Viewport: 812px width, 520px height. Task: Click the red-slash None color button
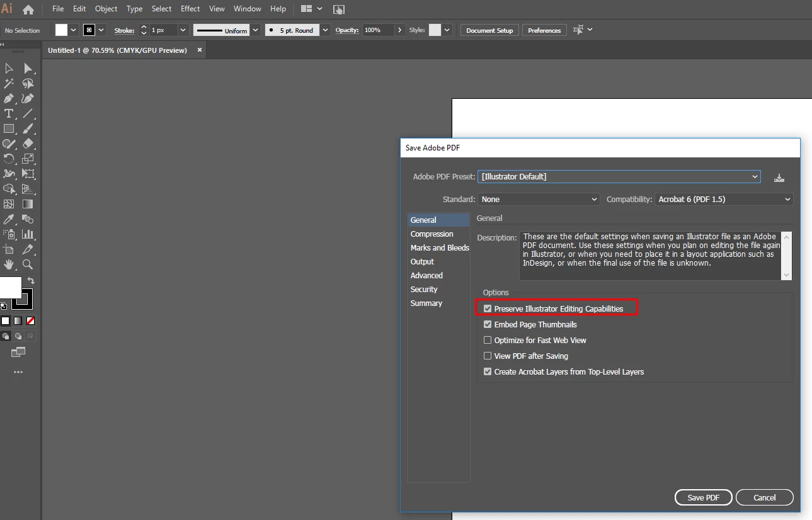(x=30, y=320)
